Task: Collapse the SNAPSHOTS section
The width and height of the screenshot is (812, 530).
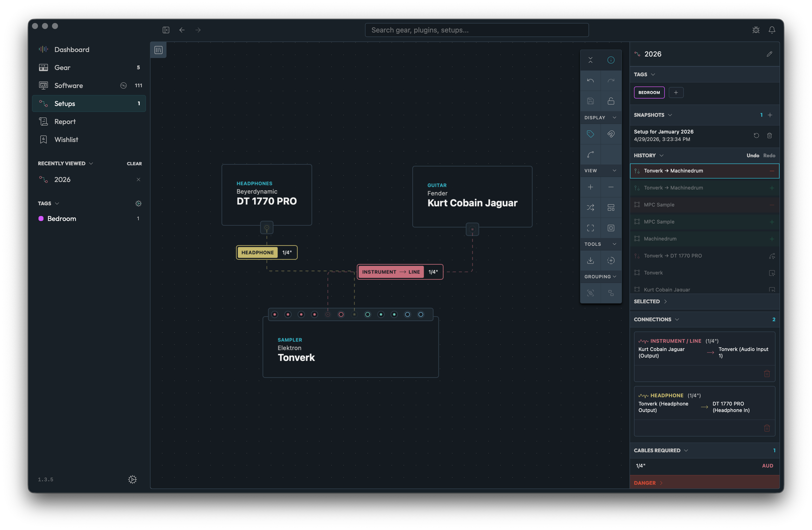Action: 653,115
